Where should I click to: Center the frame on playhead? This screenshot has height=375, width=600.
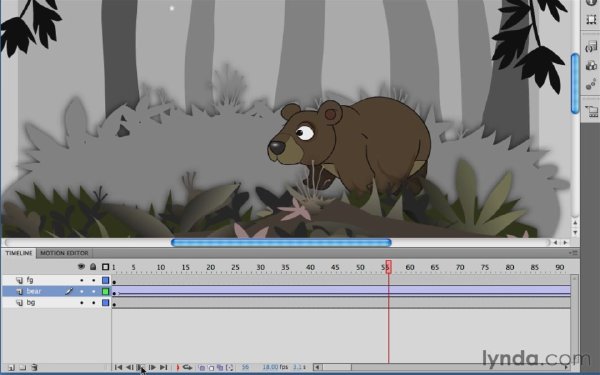point(178,367)
